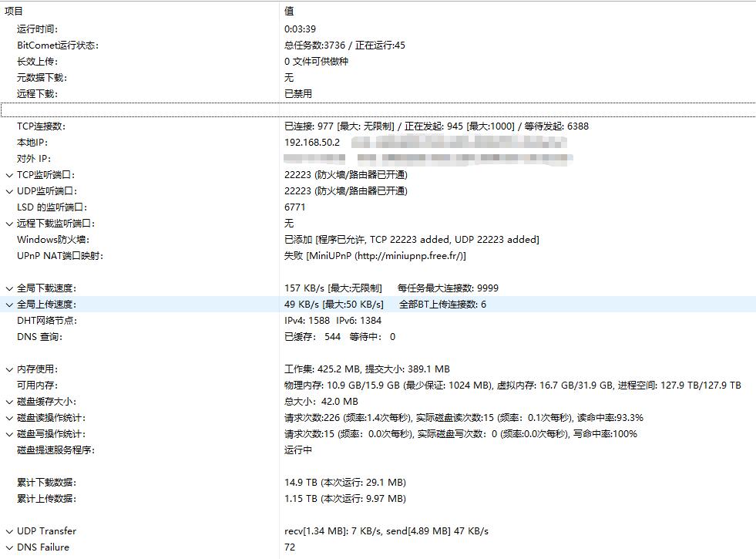The height and width of the screenshot is (559, 756).
Task: Select the 全局下载速度 label
Action: [x=47, y=288]
